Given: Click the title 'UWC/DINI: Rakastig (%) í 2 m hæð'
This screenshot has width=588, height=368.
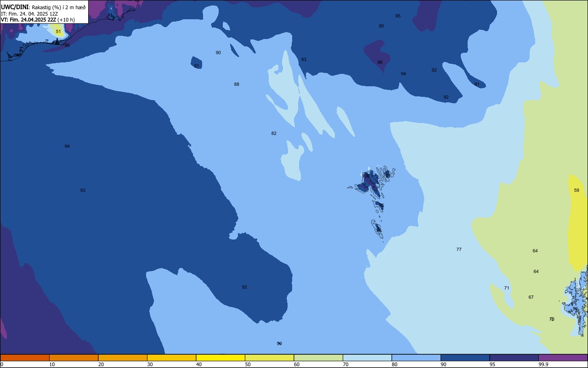Looking at the screenshot, I should (43, 7).
